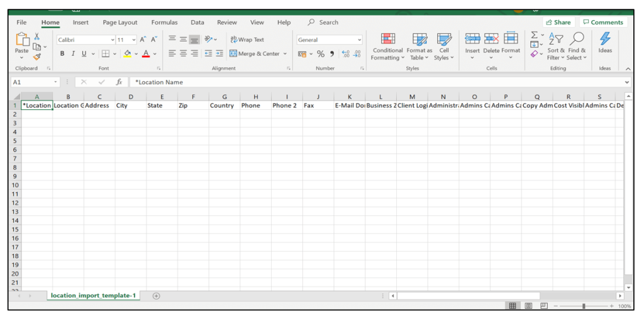Expand Merge & Center dropdown arrow
Screen dimensions: 644x319
[x=285, y=54]
